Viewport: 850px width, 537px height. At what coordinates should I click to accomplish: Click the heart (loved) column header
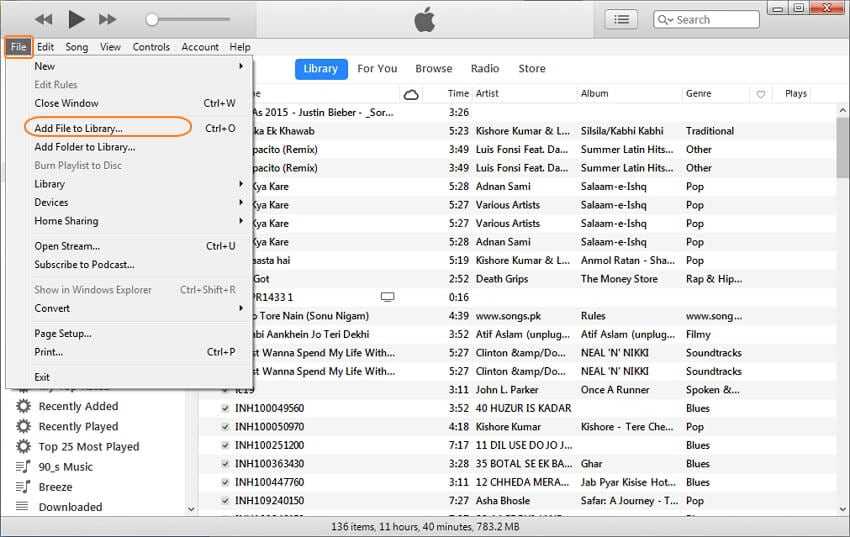pos(761,94)
